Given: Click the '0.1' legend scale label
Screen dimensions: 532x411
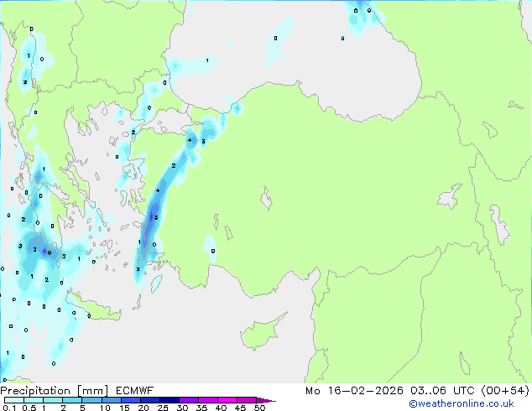Looking at the screenshot, I should point(9,408).
